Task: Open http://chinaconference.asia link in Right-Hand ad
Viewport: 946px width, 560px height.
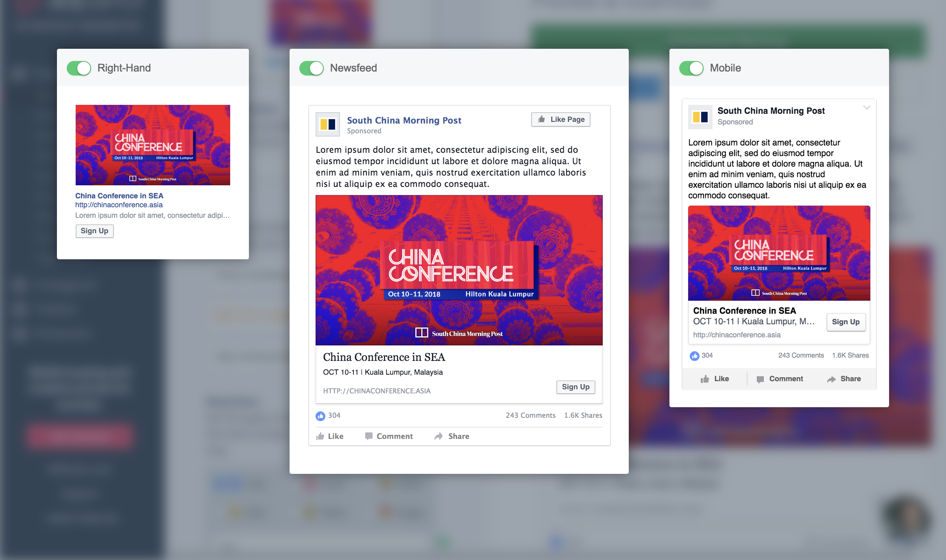Action: (x=119, y=205)
